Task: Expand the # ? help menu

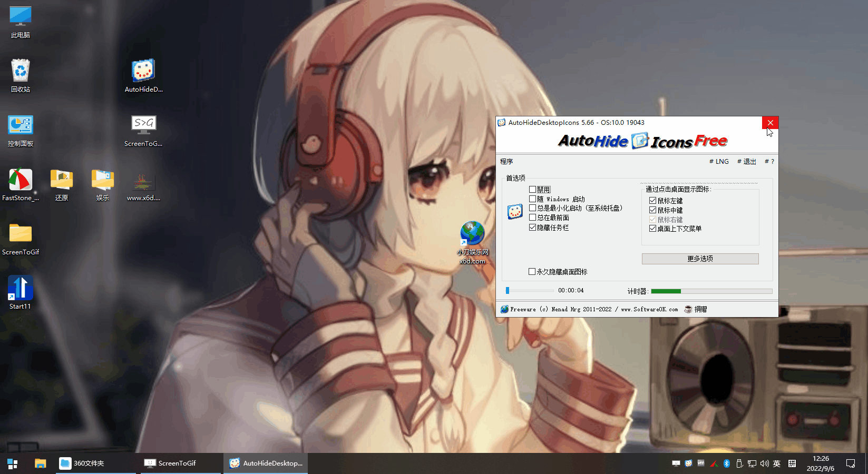Action: click(x=769, y=162)
